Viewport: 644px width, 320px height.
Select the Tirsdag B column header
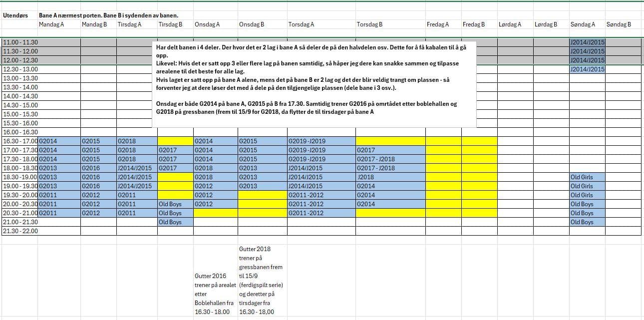(x=175, y=24)
